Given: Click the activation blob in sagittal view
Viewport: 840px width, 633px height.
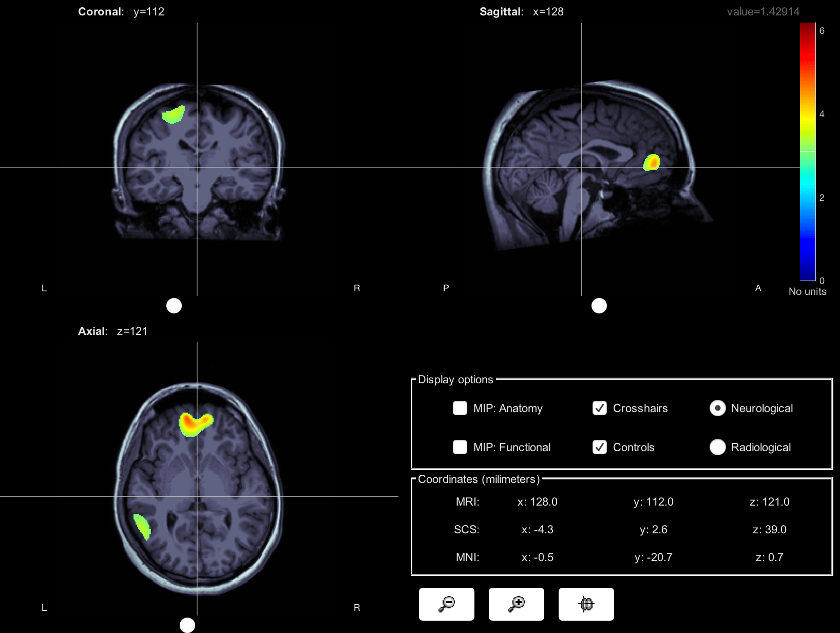Looking at the screenshot, I should tap(652, 162).
